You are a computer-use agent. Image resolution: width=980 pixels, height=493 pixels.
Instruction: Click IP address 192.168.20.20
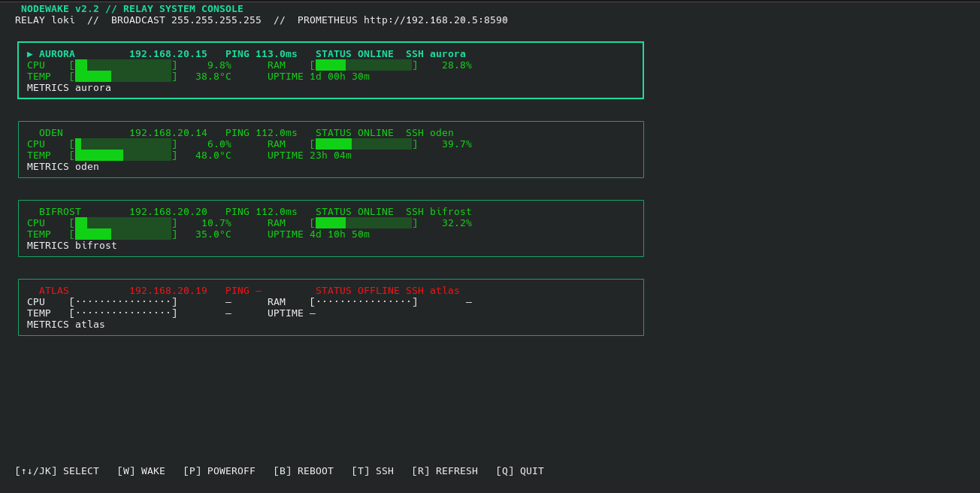[168, 212]
